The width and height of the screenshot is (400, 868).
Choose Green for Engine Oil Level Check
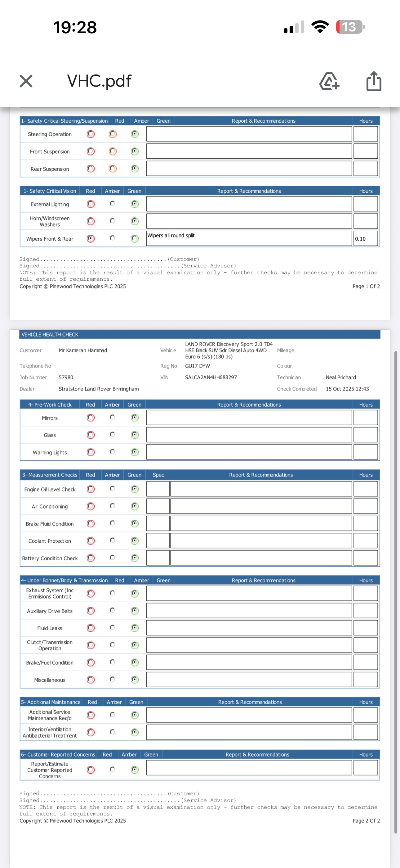(x=135, y=489)
